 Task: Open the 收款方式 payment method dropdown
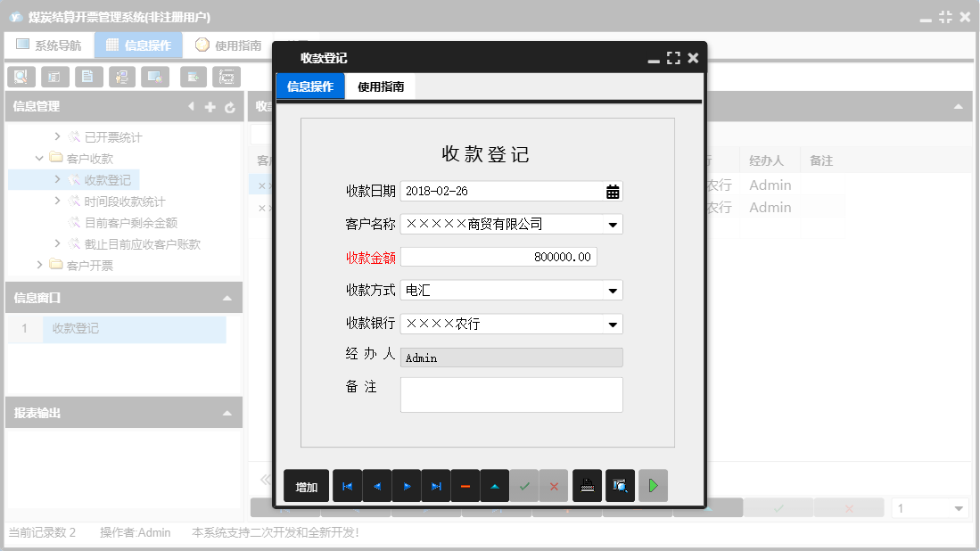(612, 290)
